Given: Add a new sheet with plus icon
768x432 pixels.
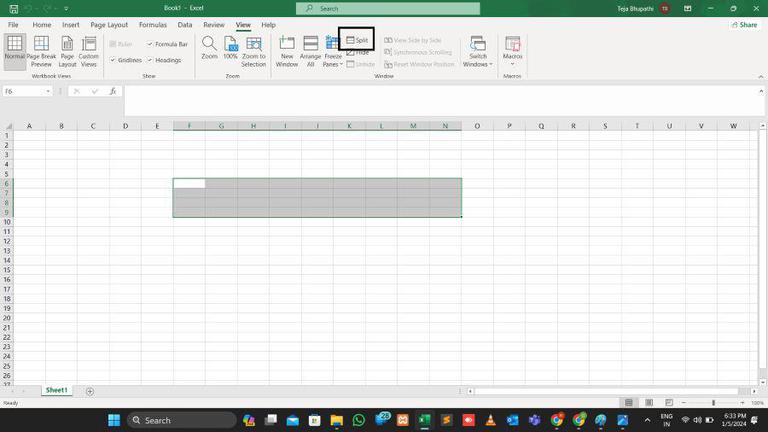Looking at the screenshot, I should click(90, 391).
